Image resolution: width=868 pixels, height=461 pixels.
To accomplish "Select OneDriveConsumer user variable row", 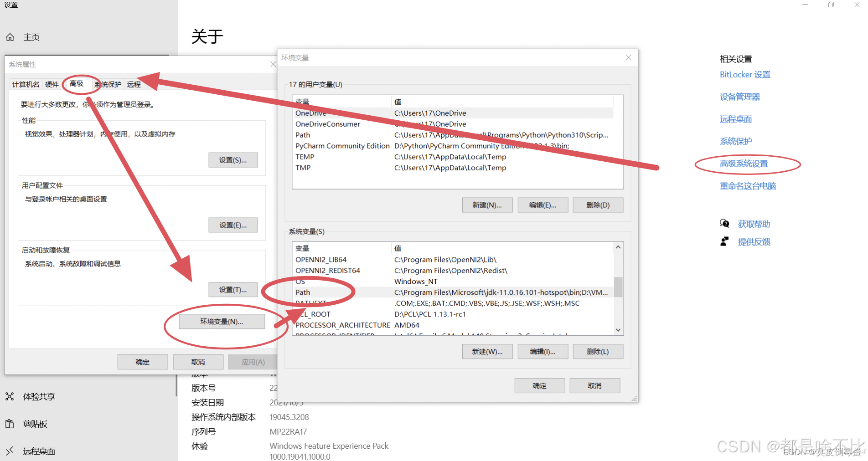I will point(453,124).
